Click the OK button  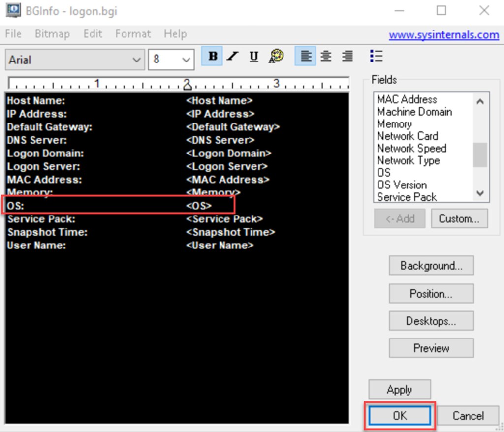(x=400, y=416)
